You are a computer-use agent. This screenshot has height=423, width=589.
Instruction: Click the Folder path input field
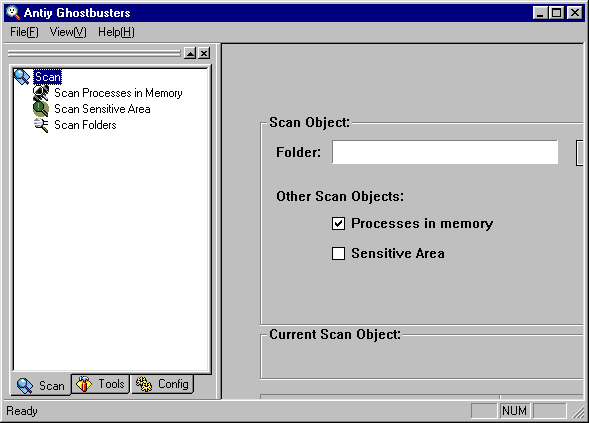click(445, 152)
